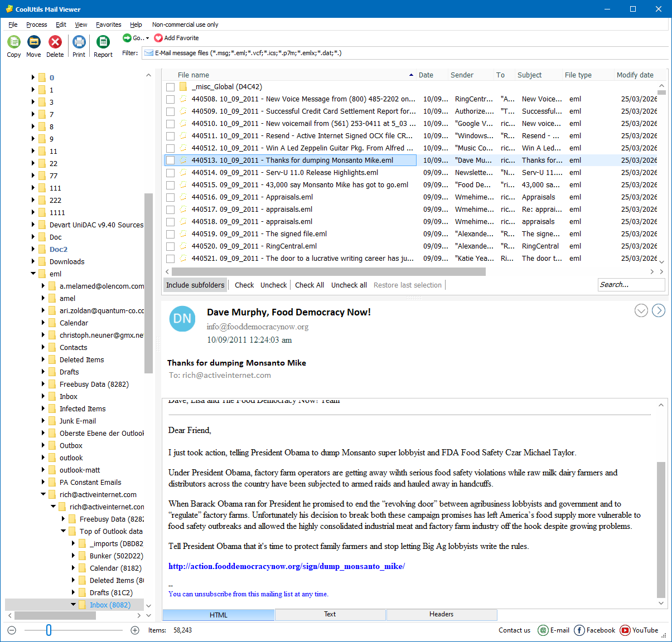The image size is (672, 642).
Task: Click the zoom in plus icon
Action: [135, 630]
